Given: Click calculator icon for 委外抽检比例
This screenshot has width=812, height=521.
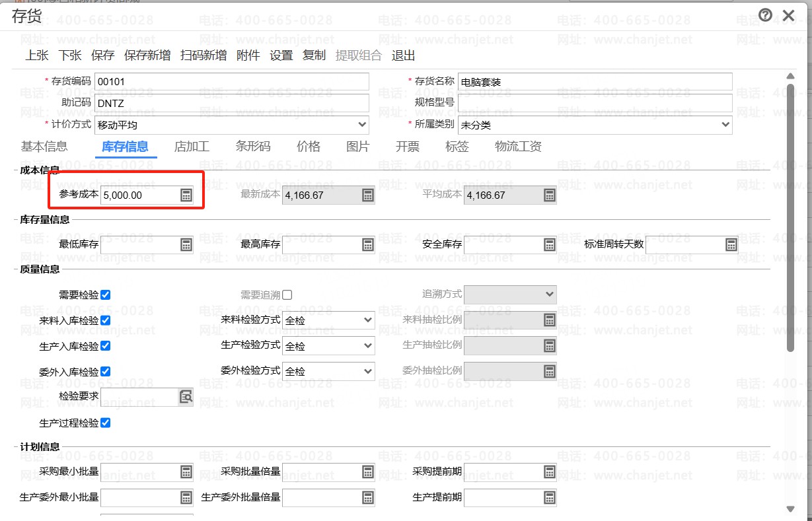Looking at the screenshot, I should pos(549,371).
